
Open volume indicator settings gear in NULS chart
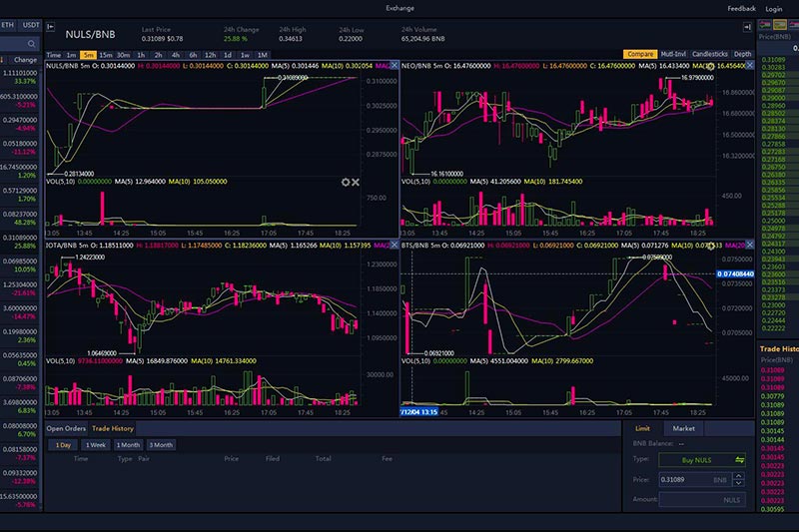[x=346, y=182]
